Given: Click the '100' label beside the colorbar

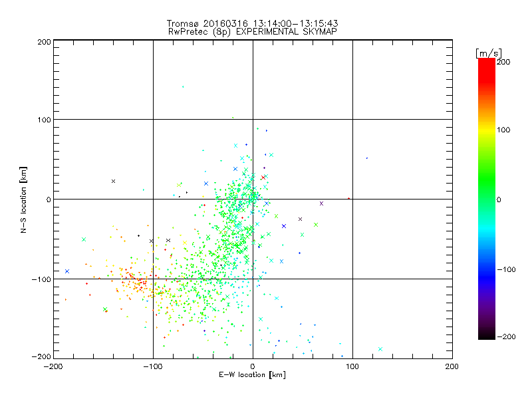Looking at the screenshot, I should [503, 130].
